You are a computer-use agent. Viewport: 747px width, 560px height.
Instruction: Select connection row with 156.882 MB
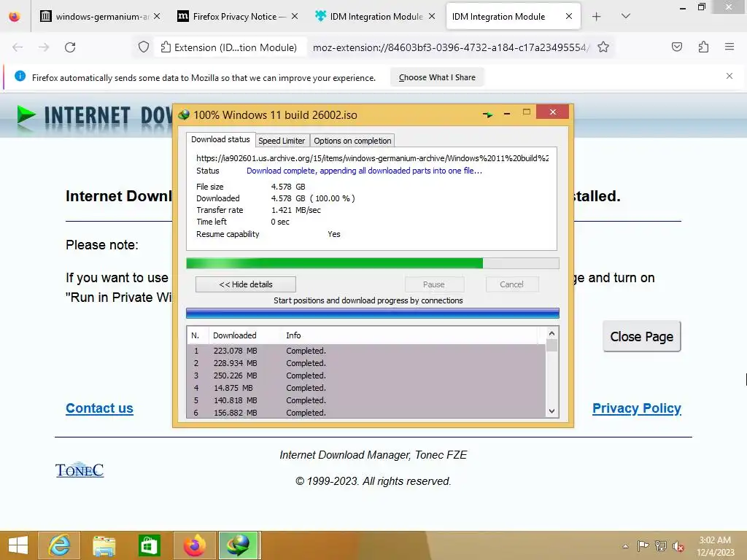click(x=366, y=413)
